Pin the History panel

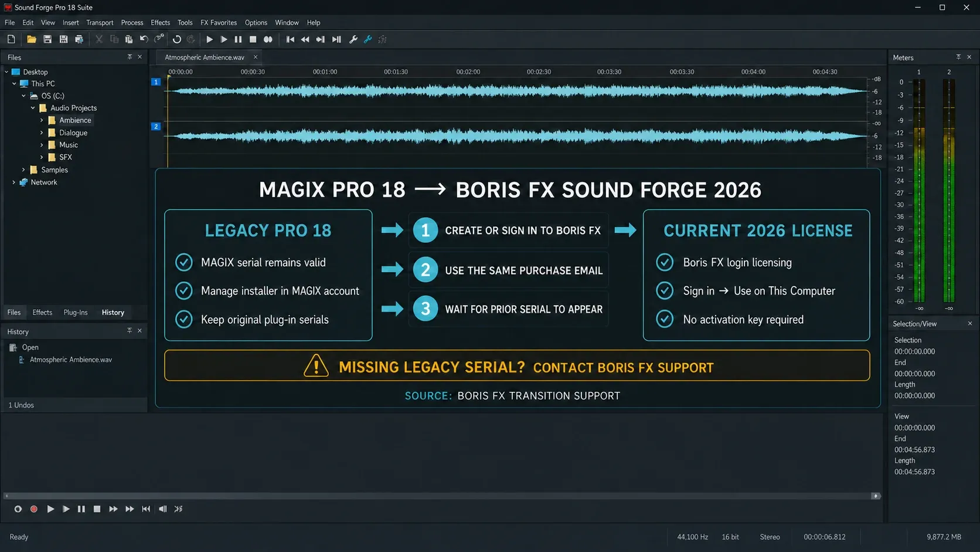pyautogui.click(x=130, y=331)
